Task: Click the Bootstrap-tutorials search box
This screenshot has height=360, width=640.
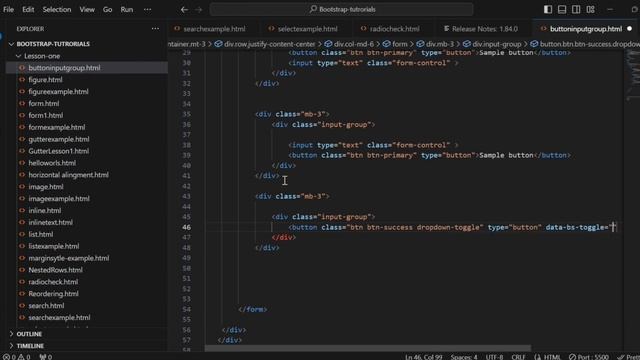Action: point(342,9)
